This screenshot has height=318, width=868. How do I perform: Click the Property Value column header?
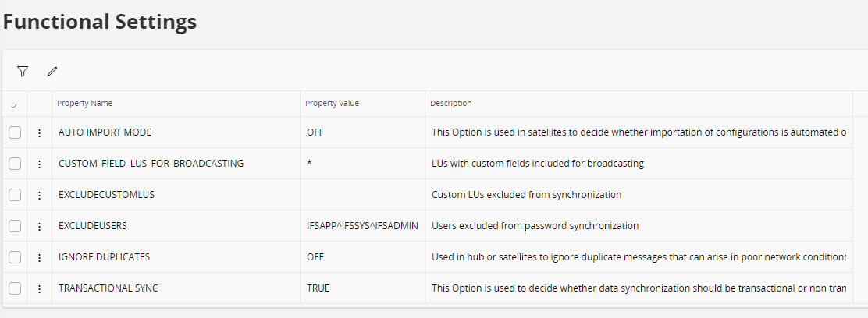332,104
